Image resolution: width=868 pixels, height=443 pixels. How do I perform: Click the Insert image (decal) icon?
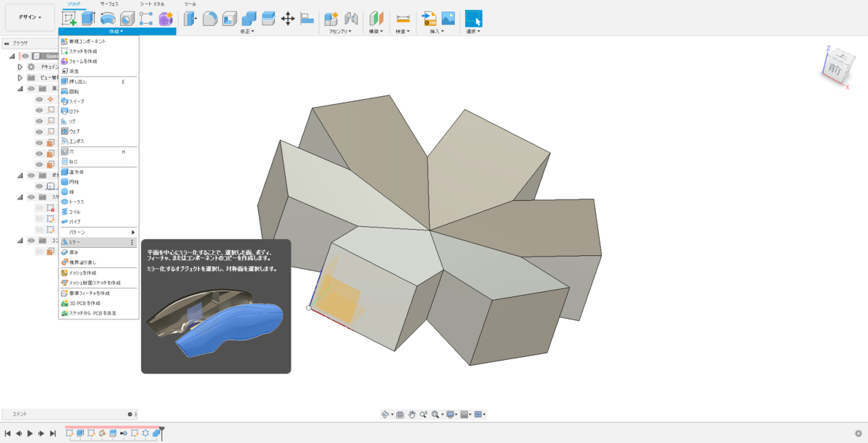(448, 19)
